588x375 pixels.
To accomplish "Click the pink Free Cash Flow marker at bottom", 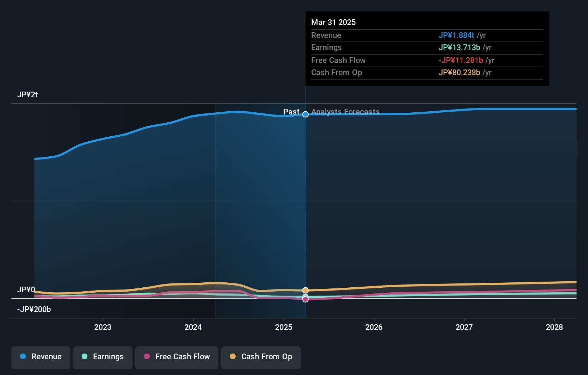I will click(x=305, y=299).
